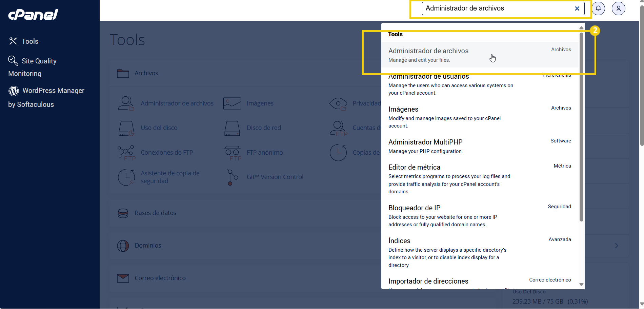Viewport: 644px width, 309px height.
Task: Open the notifications bell
Action: 598,8
